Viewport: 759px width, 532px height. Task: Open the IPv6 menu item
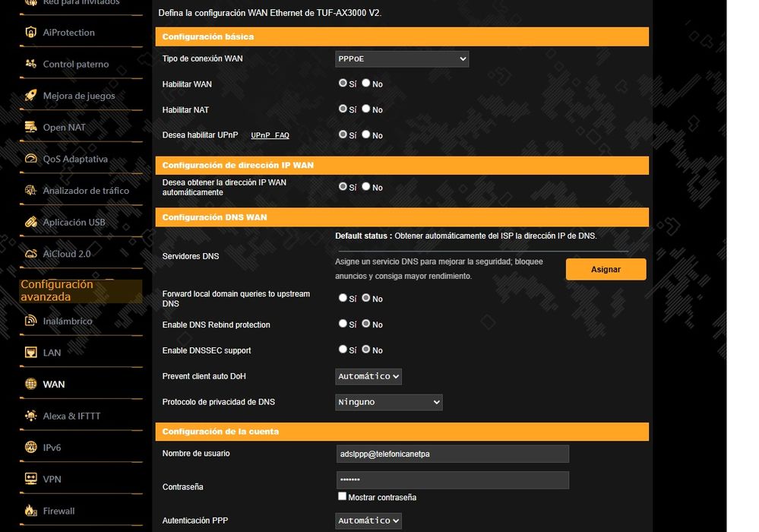click(x=52, y=448)
